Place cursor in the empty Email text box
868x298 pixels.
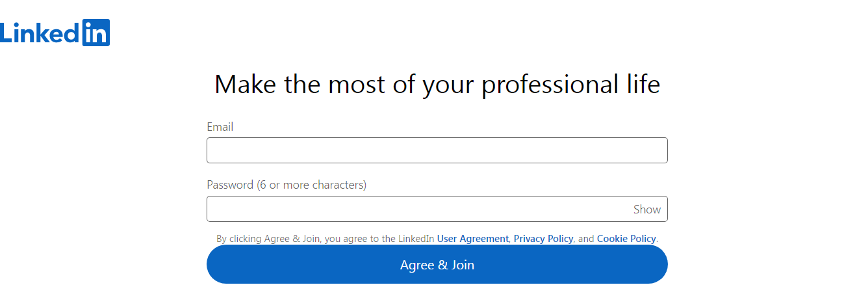[437, 150]
